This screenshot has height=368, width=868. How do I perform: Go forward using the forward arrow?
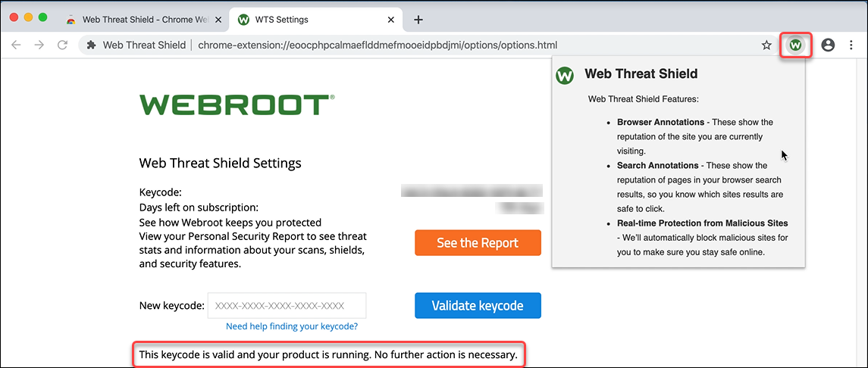coord(39,45)
